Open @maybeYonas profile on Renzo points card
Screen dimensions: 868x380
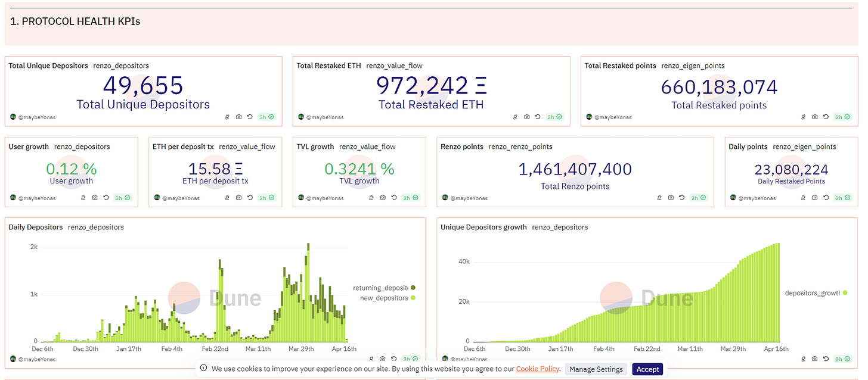click(469, 198)
